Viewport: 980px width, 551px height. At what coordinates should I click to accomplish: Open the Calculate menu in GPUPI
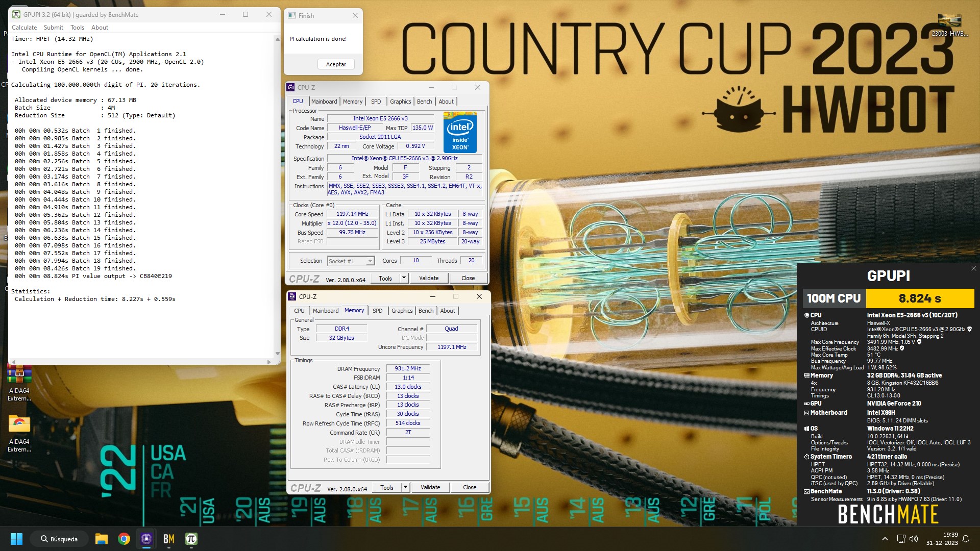pos(24,28)
